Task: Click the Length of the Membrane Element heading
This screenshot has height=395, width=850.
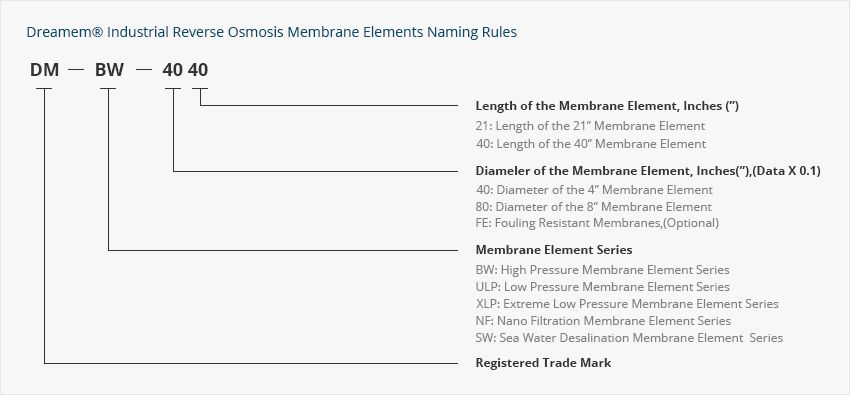Action: 607,106
